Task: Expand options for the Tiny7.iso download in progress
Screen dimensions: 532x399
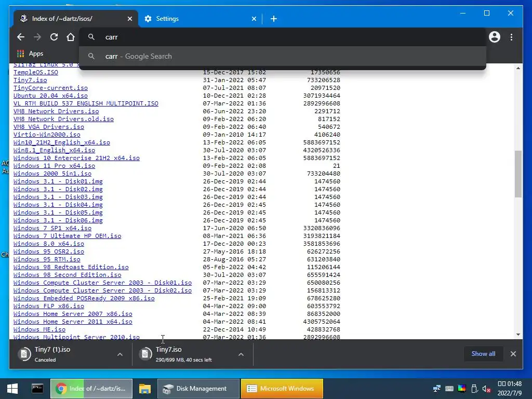Action: [x=241, y=354]
